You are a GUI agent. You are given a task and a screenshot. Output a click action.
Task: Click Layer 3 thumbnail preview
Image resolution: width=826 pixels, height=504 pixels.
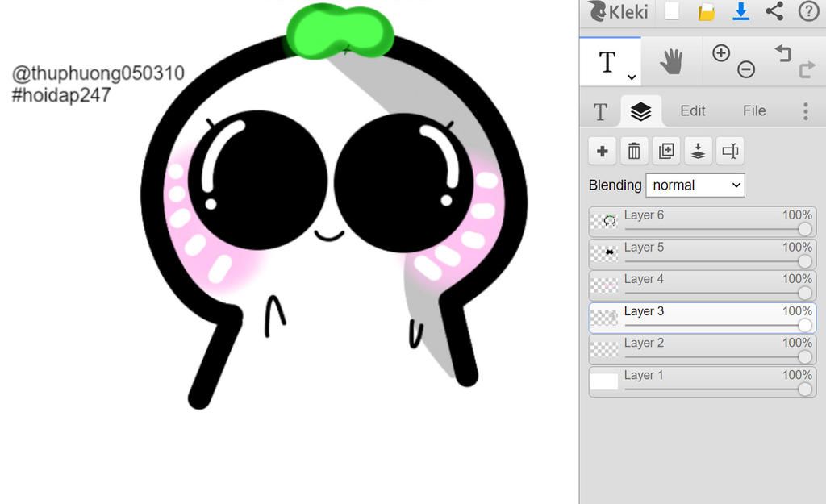603,318
